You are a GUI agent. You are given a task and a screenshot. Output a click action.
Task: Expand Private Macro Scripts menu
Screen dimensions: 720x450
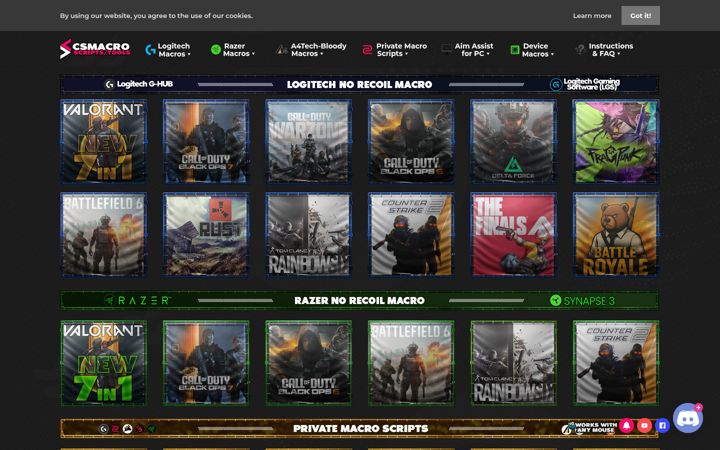pos(394,50)
